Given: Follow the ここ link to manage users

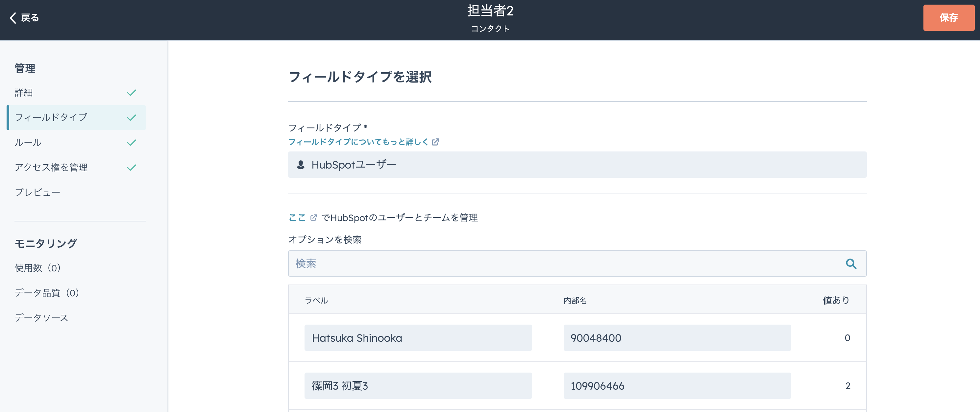Looking at the screenshot, I should point(297,217).
